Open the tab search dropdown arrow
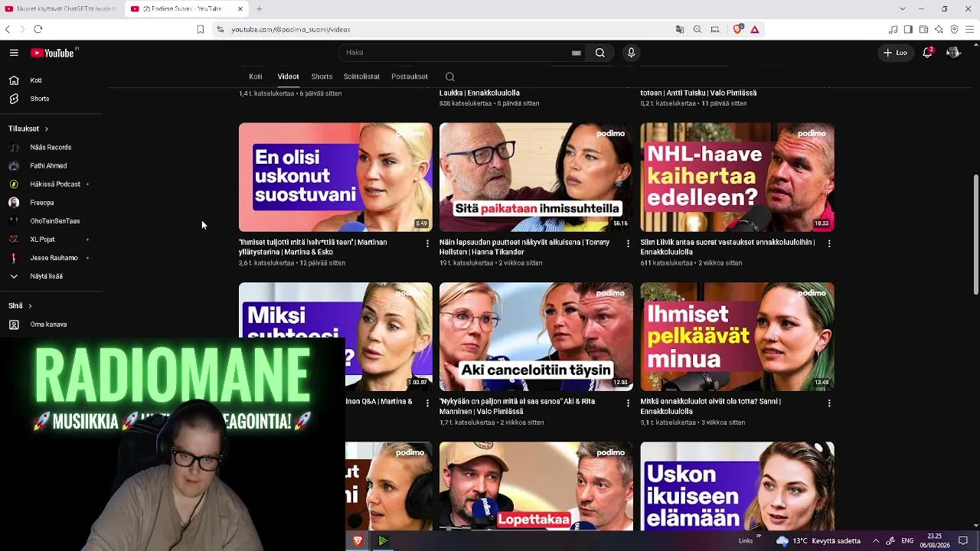 pyautogui.click(x=903, y=8)
